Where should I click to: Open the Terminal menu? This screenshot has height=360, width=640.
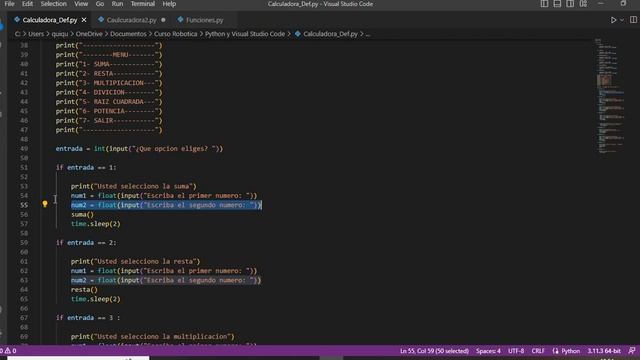tap(142, 4)
